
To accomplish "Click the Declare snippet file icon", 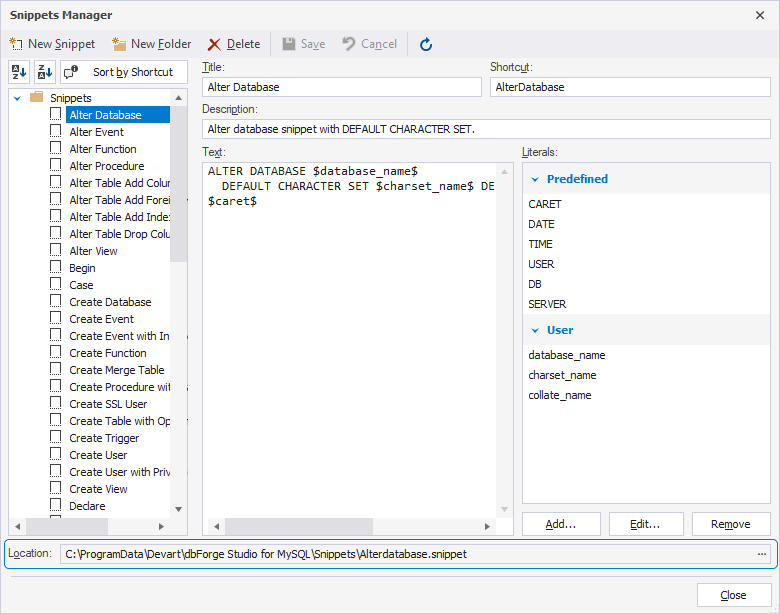I will point(56,505).
